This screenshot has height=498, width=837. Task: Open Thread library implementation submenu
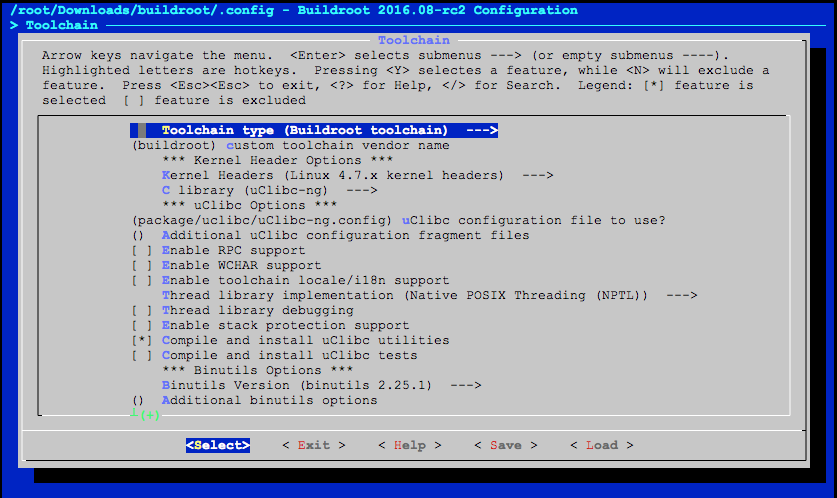[x=429, y=295]
